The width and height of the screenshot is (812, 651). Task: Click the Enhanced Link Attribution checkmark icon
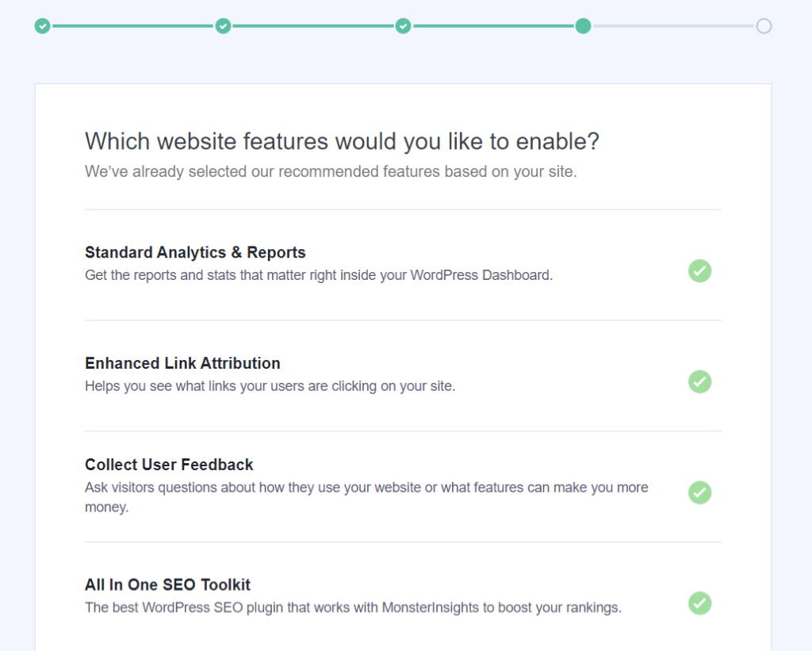pyautogui.click(x=699, y=382)
